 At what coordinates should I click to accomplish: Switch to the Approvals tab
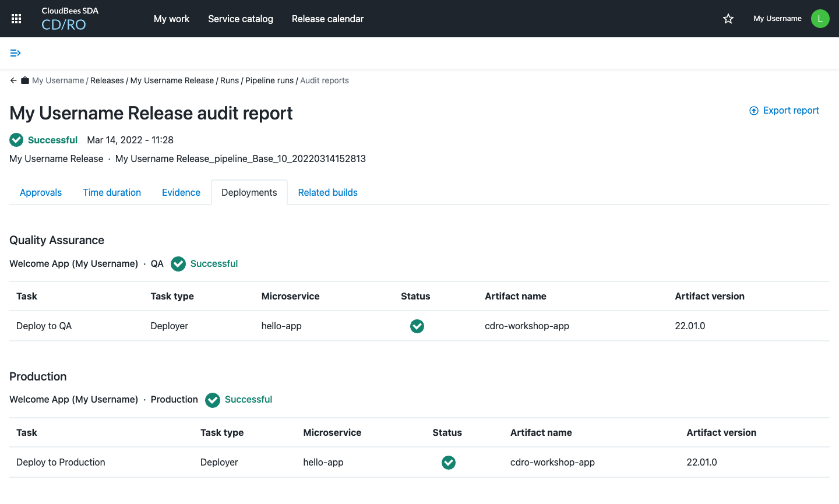point(41,192)
